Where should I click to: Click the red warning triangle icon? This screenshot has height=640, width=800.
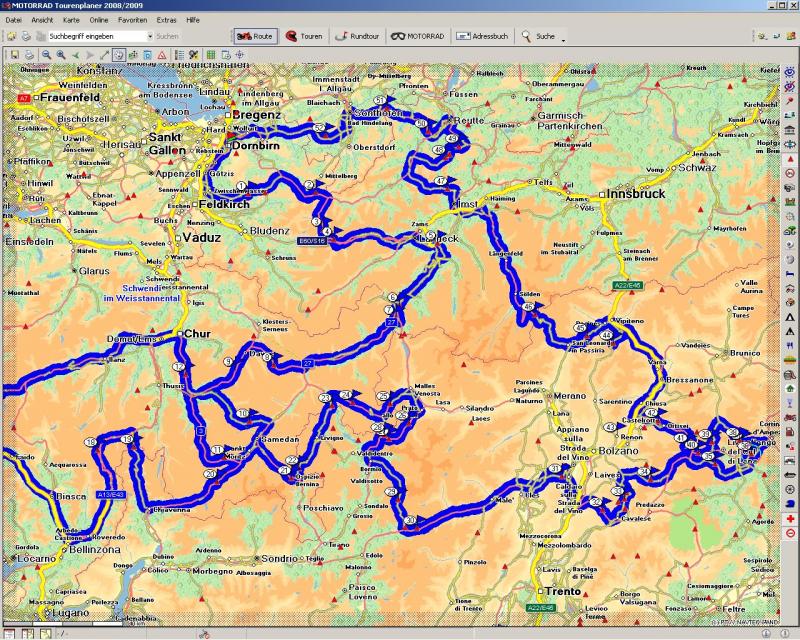click(x=162, y=55)
